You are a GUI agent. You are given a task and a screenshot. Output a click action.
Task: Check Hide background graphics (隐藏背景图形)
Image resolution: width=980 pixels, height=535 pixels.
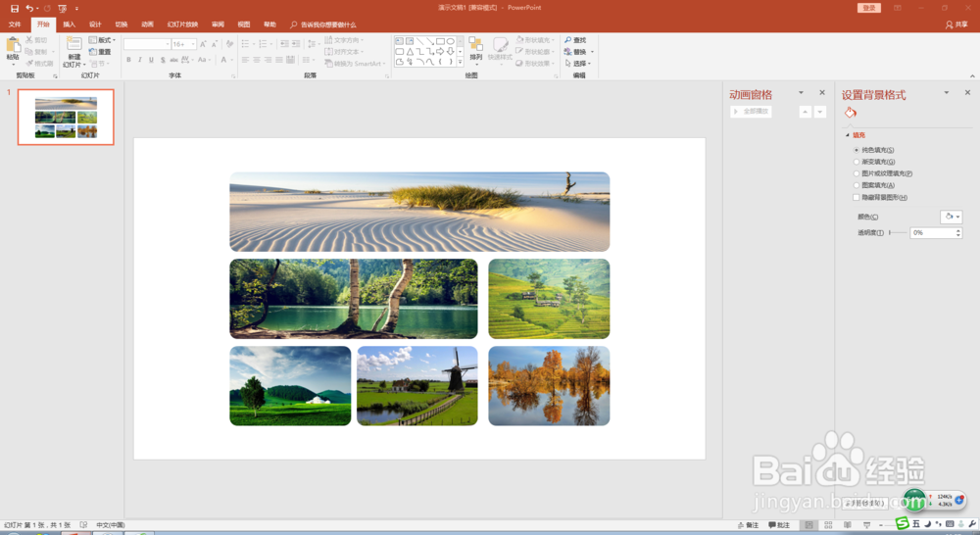tap(857, 198)
